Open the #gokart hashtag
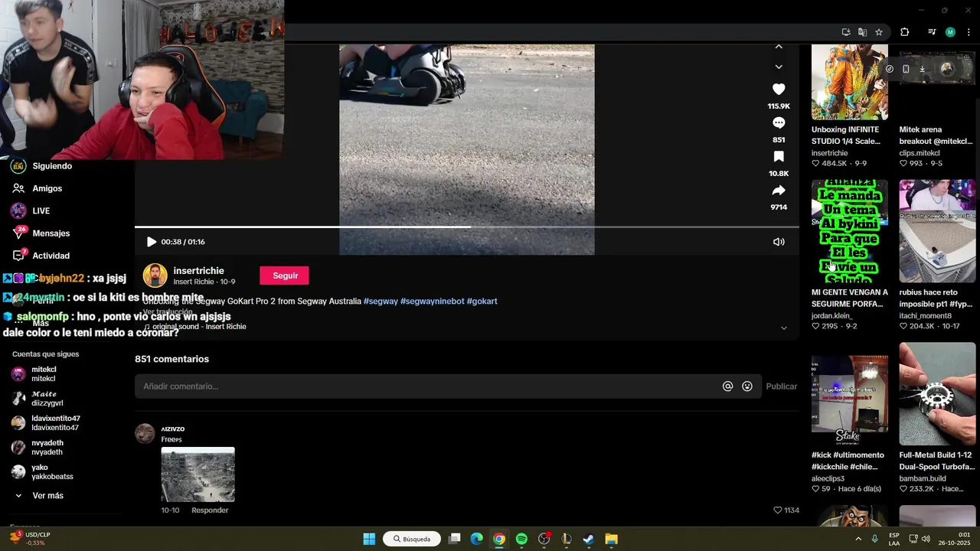980x551 pixels. [x=482, y=302]
